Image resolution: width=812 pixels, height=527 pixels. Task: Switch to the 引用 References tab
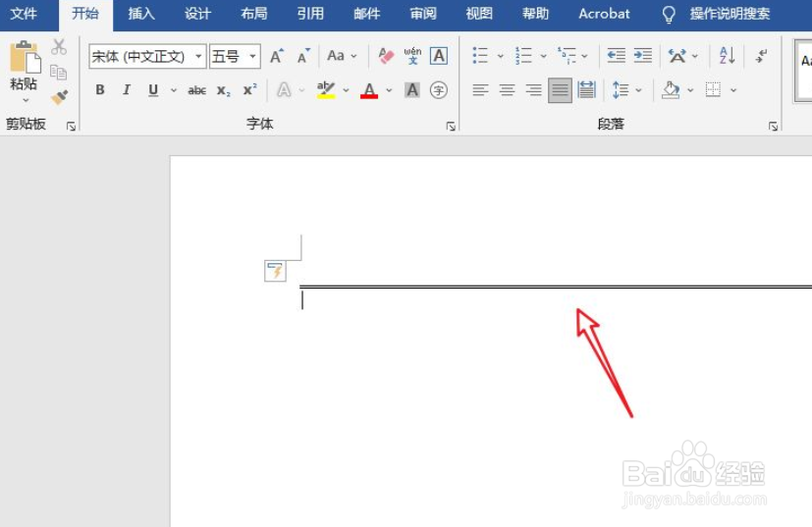310,14
